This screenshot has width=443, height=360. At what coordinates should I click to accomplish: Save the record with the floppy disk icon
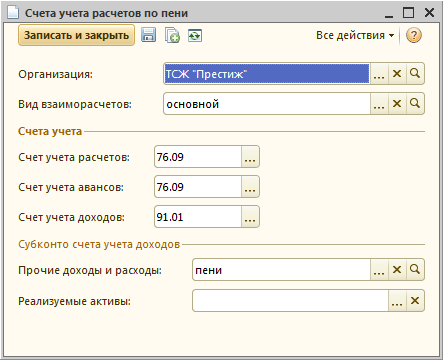click(x=148, y=35)
